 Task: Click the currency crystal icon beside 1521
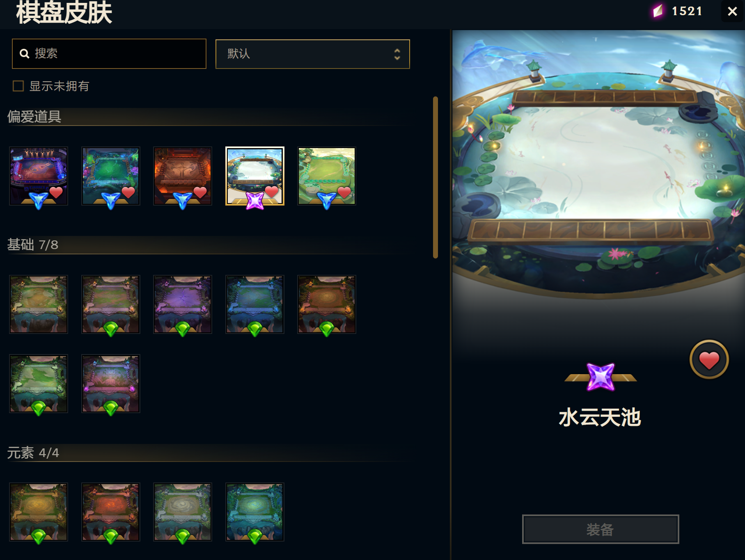[x=658, y=11]
